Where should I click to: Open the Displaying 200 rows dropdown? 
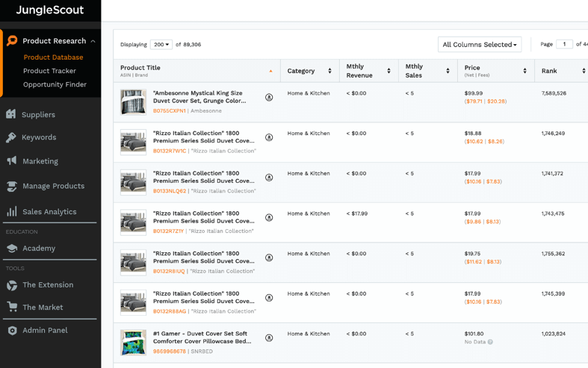coord(161,45)
